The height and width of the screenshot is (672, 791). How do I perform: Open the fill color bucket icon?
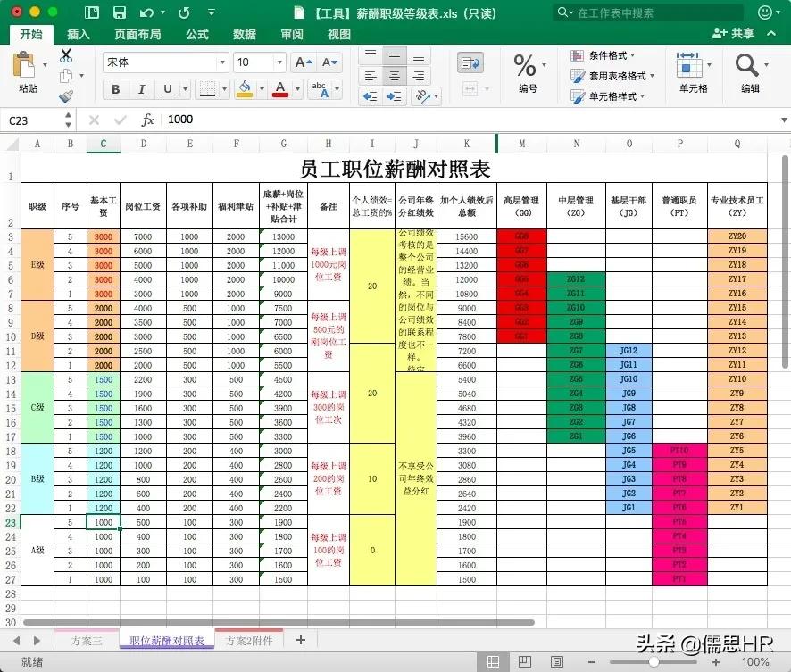click(x=246, y=89)
